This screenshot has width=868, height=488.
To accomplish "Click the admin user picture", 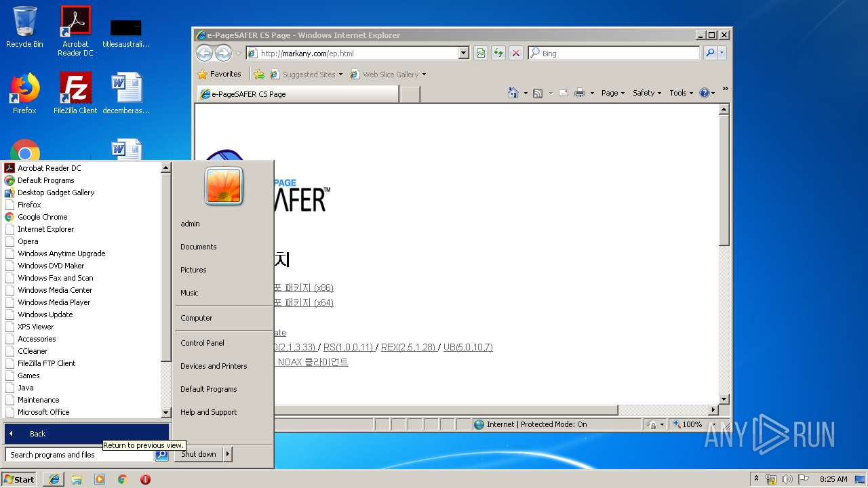I will (224, 186).
